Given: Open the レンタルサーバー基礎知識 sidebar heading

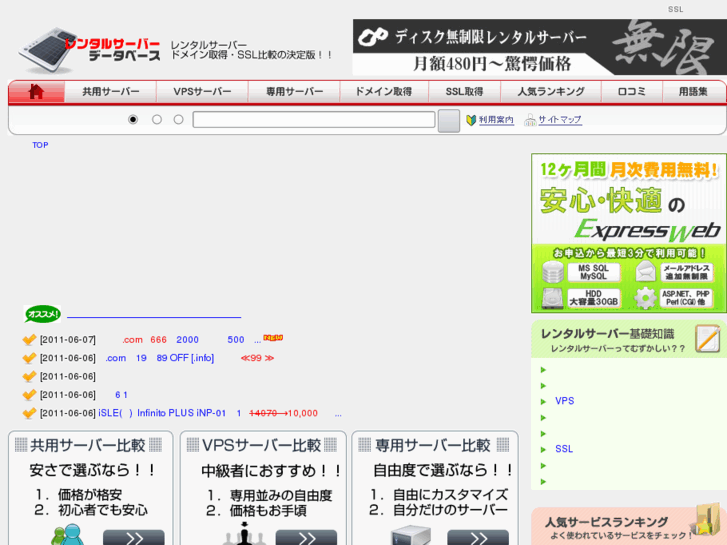Looking at the screenshot, I should pos(607,334).
